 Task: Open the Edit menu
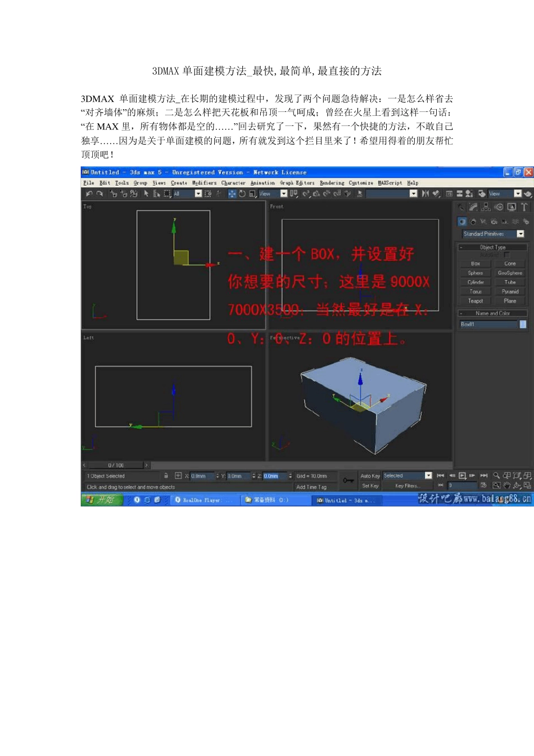click(x=105, y=183)
